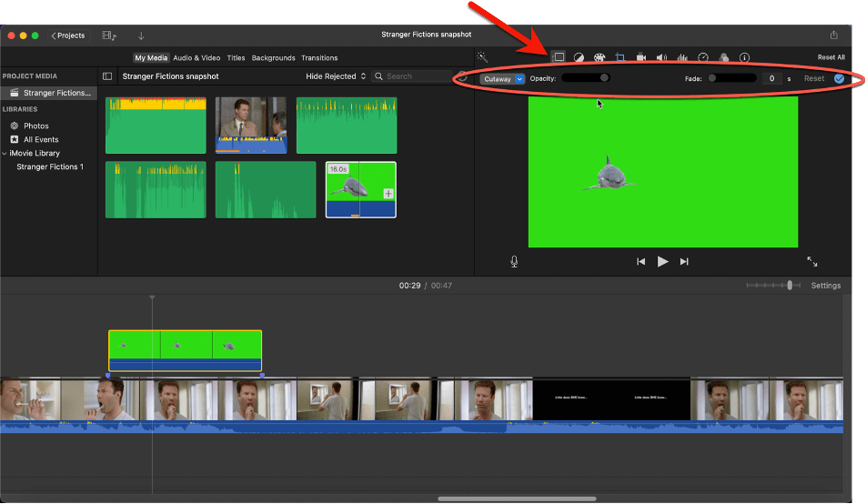866x504 pixels.
Task: Switch to the Transitions tab
Action: click(x=319, y=57)
